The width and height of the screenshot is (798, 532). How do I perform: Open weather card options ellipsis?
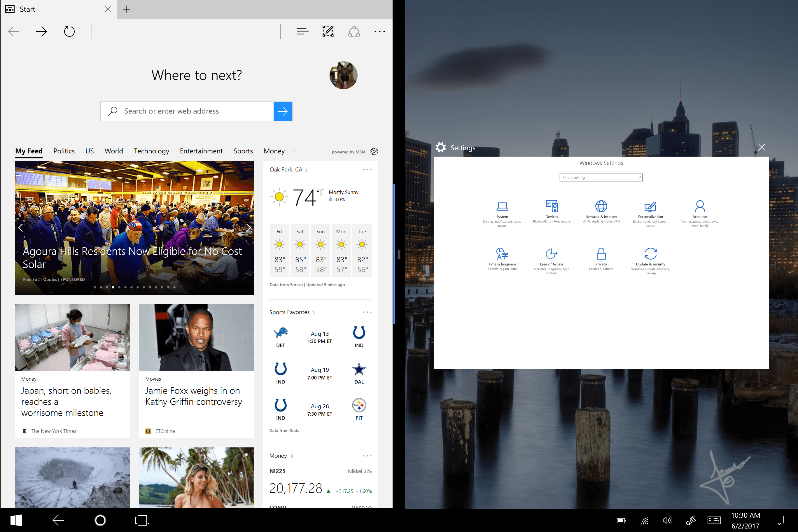(367, 169)
